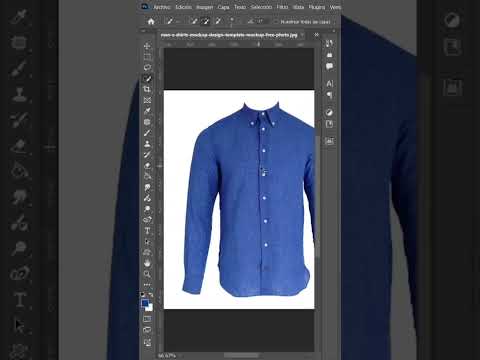Select the History Brush tool

coord(147,155)
